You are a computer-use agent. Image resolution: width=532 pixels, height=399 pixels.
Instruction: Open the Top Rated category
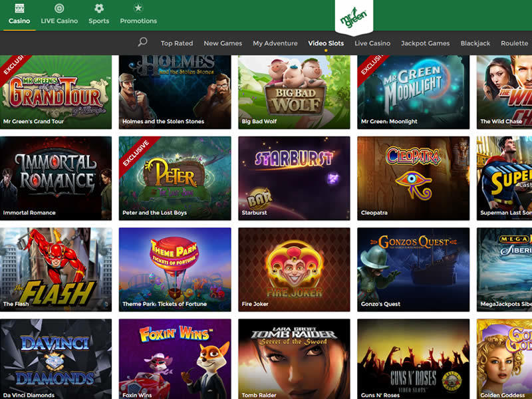click(x=177, y=43)
